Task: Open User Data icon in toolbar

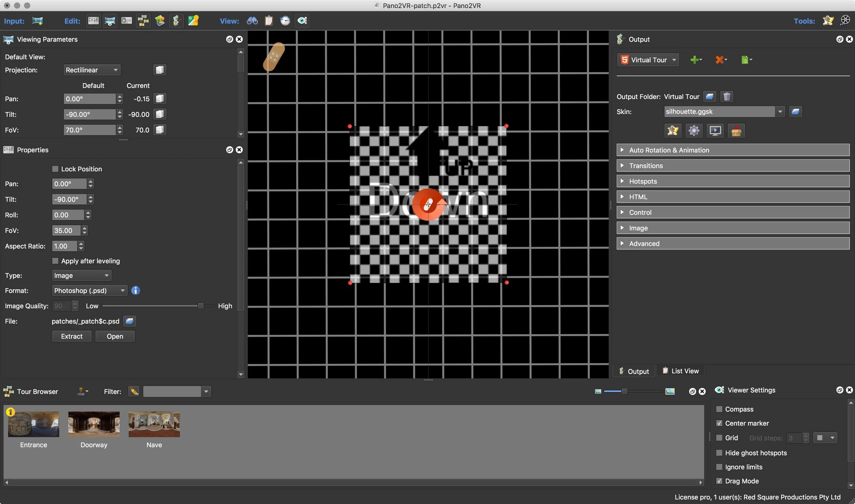Action: (x=127, y=21)
